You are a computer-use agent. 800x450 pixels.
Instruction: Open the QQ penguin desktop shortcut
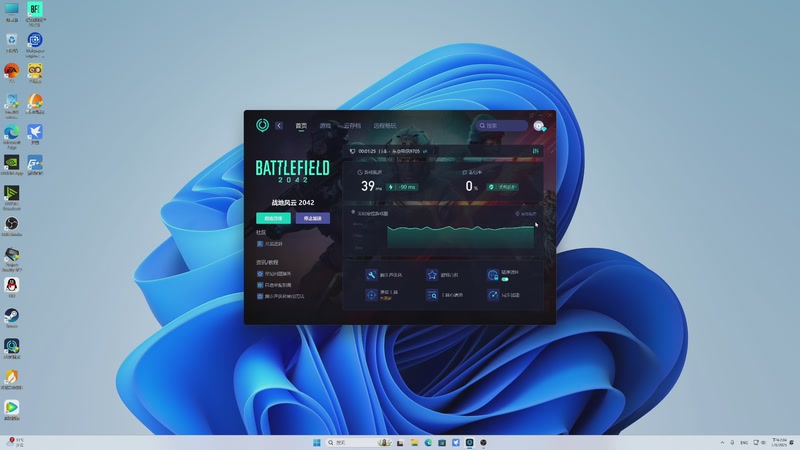(x=11, y=288)
